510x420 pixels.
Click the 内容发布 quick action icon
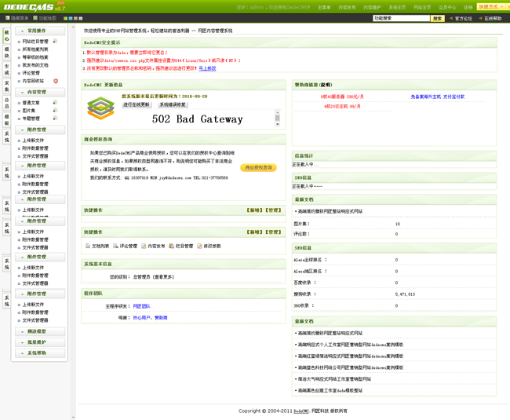point(144,247)
